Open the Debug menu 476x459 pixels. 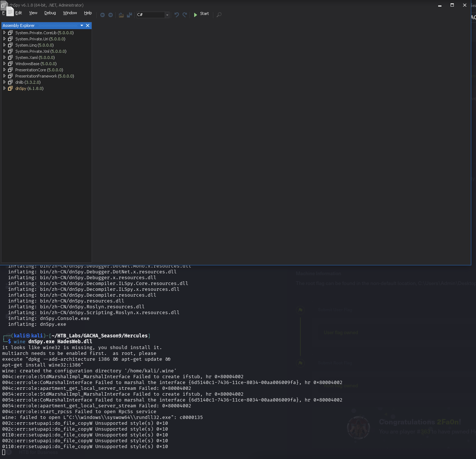tap(50, 13)
